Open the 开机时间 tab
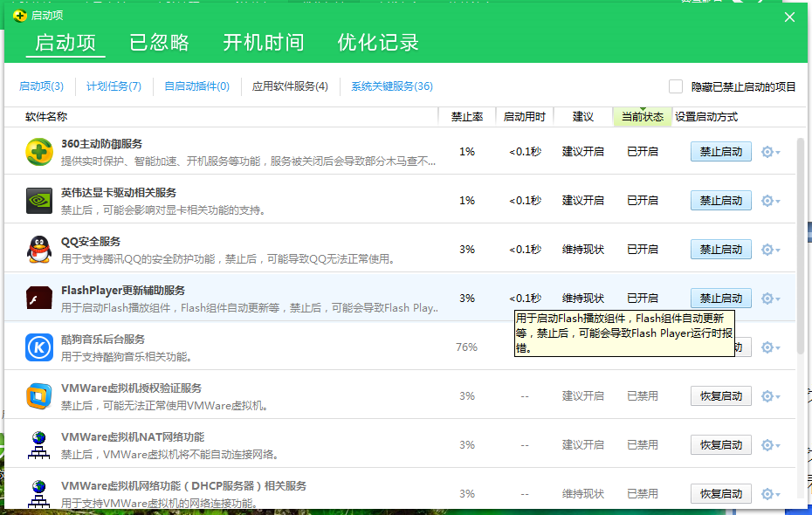 [x=263, y=43]
